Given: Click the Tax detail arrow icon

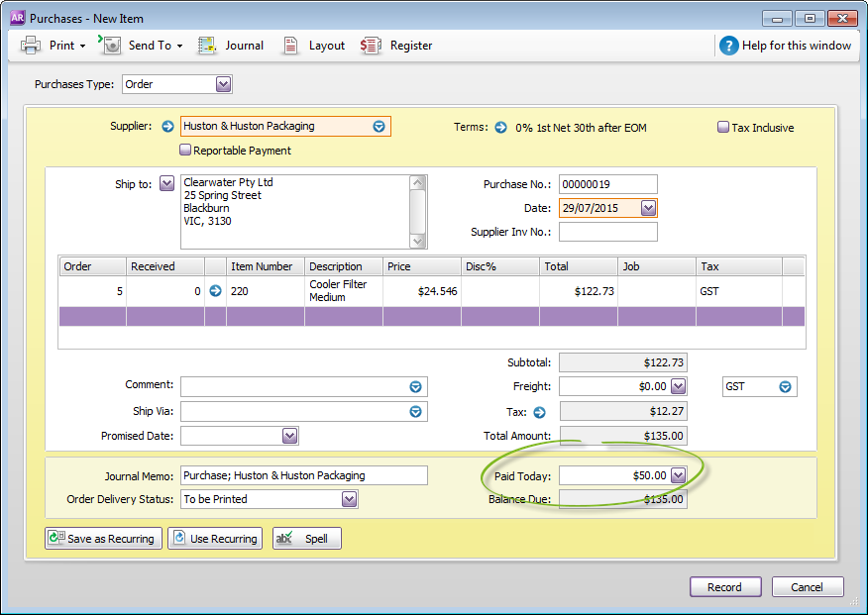Looking at the screenshot, I should [x=540, y=412].
